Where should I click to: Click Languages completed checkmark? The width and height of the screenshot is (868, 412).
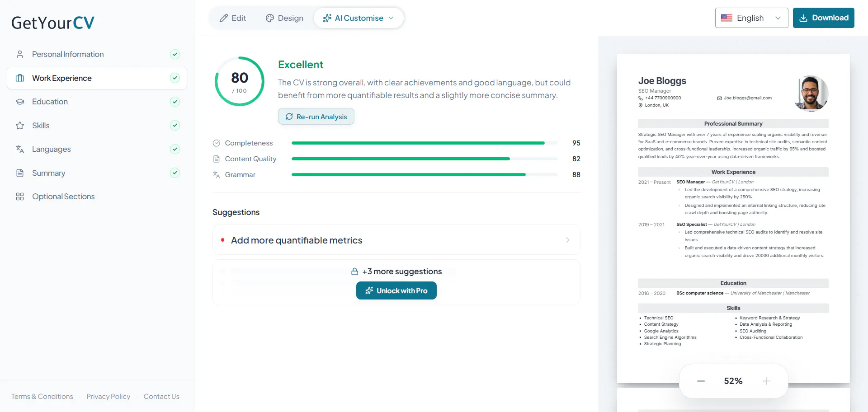(x=175, y=149)
